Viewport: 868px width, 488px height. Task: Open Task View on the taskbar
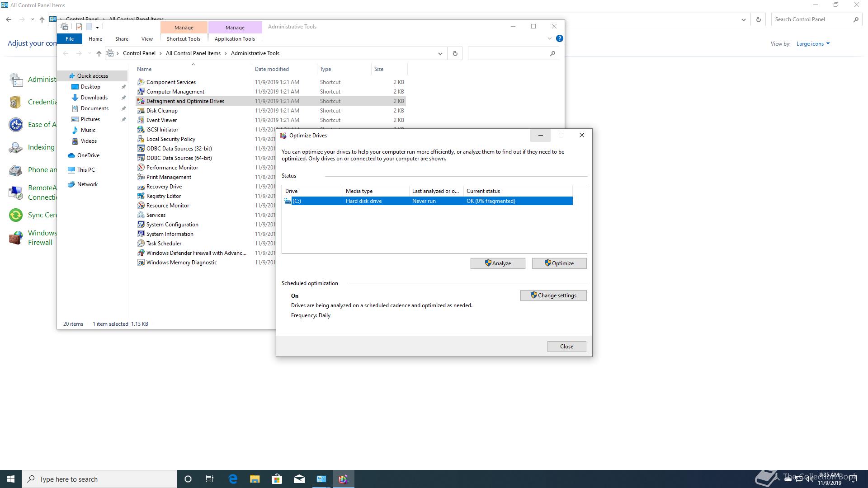(x=210, y=479)
